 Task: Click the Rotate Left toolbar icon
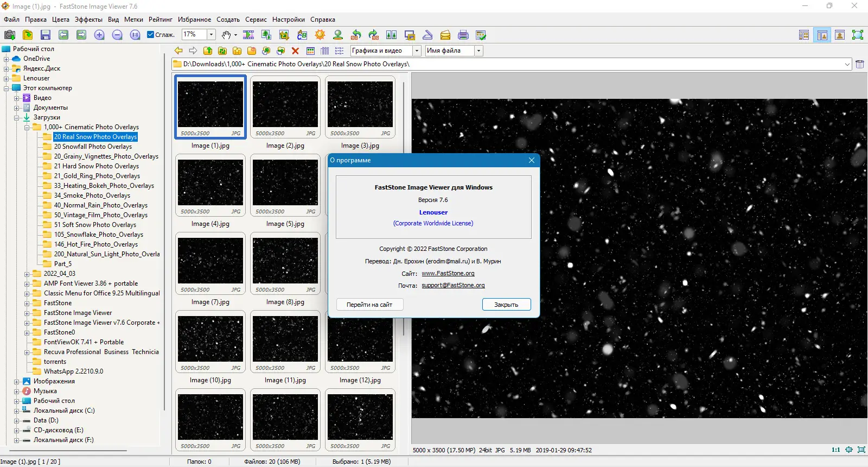(356, 35)
